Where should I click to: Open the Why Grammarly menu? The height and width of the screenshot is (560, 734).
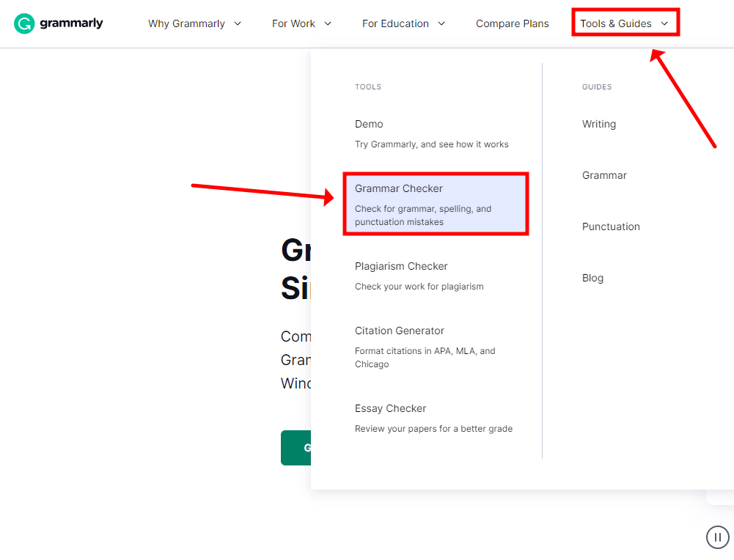pyautogui.click(x=186, y=23)
